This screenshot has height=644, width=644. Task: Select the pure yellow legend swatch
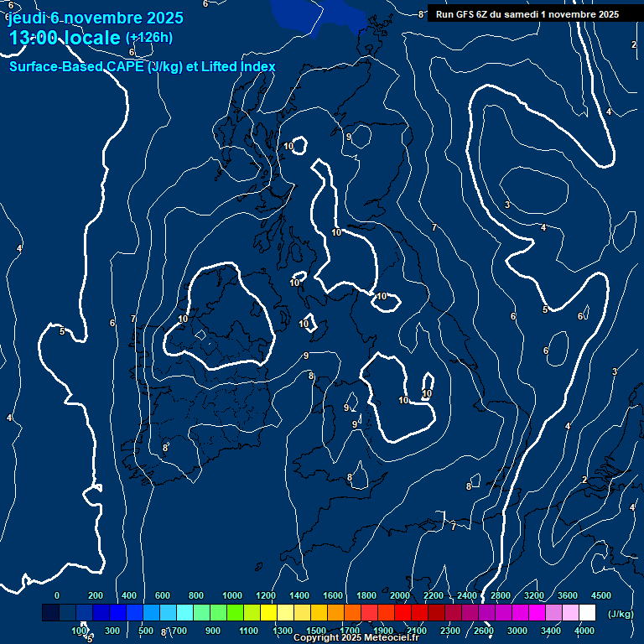[268, 612]
